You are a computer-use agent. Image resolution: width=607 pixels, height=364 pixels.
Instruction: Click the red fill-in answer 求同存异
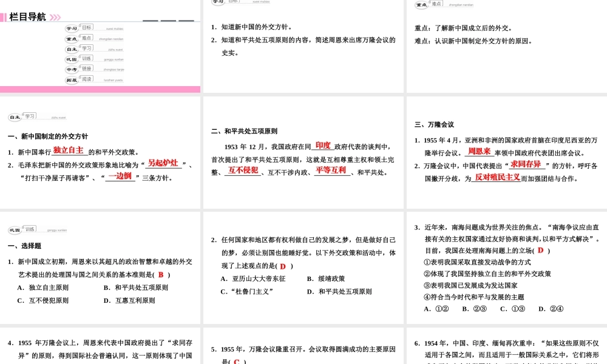point(525,164)
